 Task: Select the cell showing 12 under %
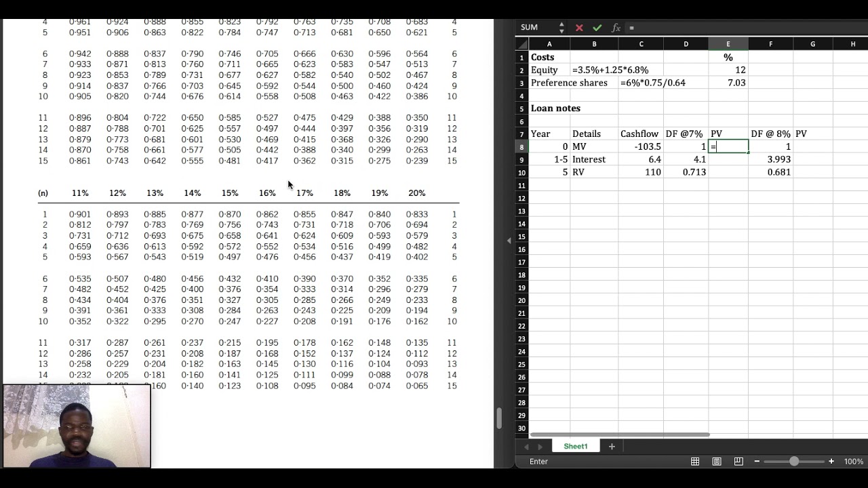click(x=728, y=70)
